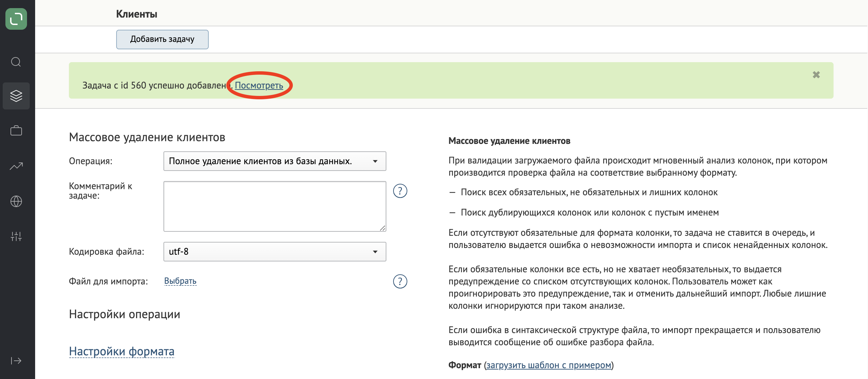Show help for task comment field
This screenshot has height=379, width=868.
pos(400,191)
